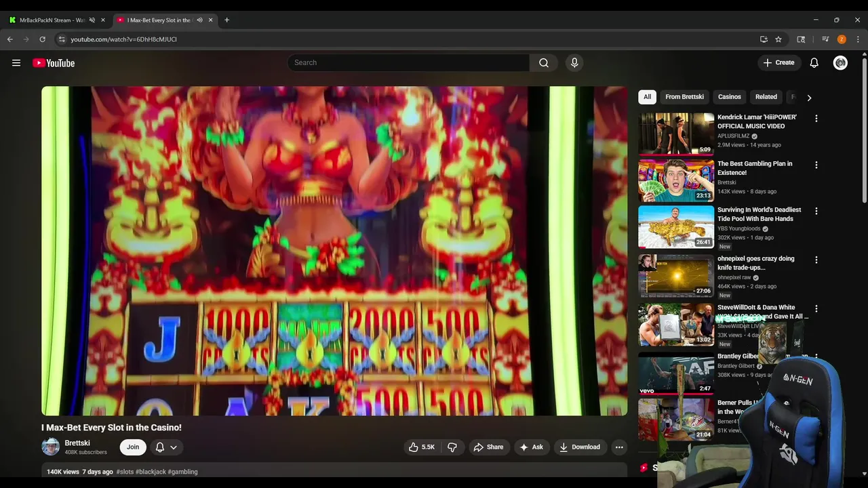
Task: Bookmark this page with star icon
Action: point(778,39)
